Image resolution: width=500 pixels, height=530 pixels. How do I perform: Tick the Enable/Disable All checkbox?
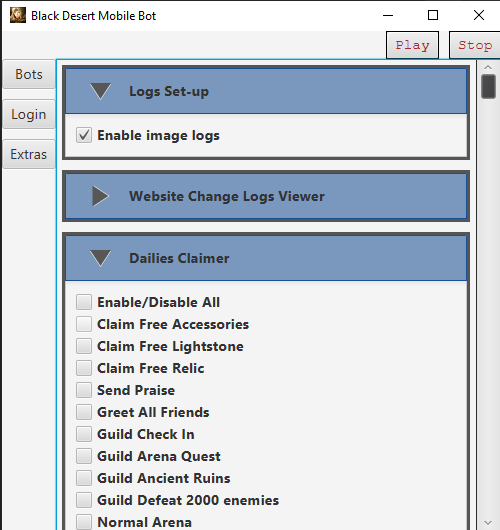84,302
